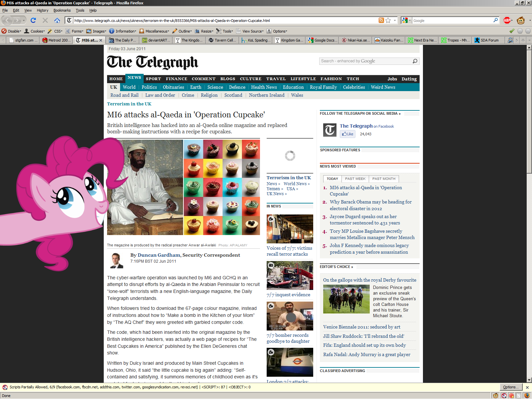
Task: Click 'Voices of 7/7' article link
Action: 289,251
